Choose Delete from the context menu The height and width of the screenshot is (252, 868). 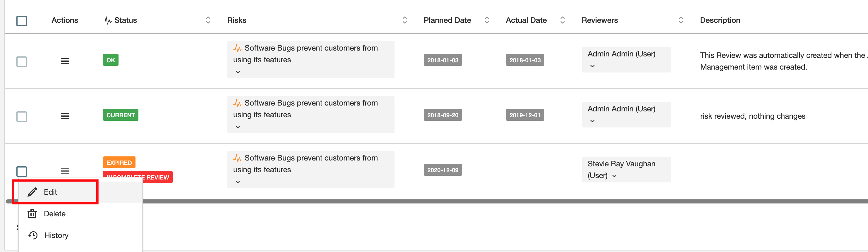point(55,214)
